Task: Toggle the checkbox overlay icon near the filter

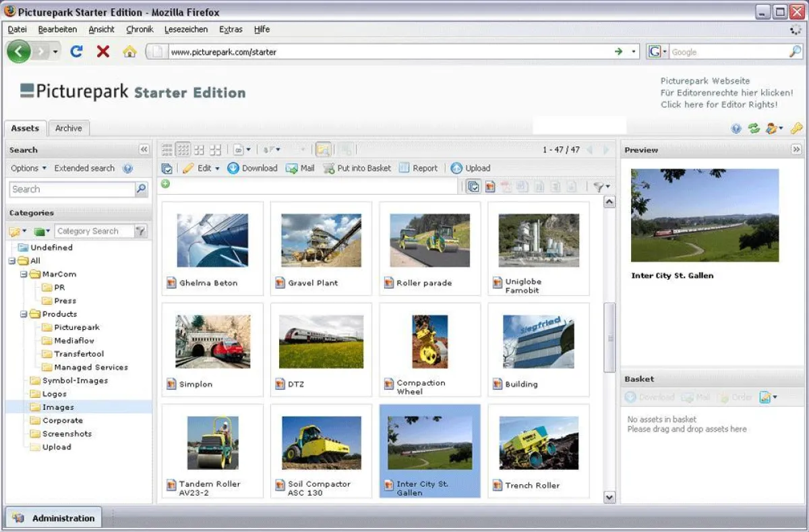Action: (x=474, y=185)
